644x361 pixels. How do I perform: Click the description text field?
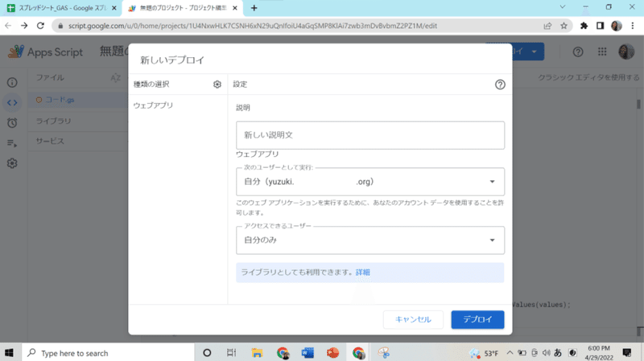[x=370, y=135]
